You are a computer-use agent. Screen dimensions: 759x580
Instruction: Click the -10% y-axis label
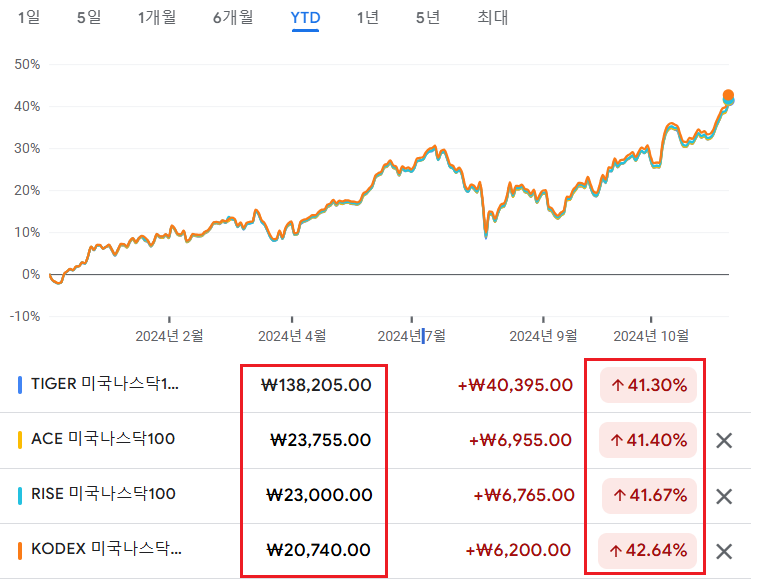point(25,317)
